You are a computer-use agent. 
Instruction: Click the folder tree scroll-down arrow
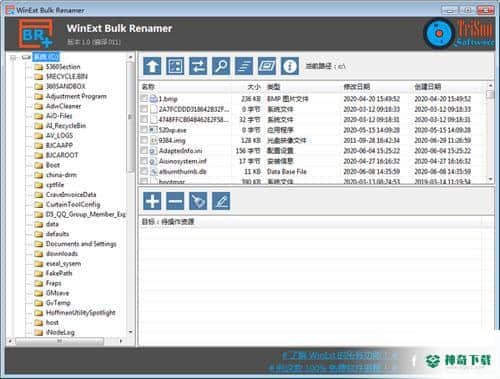pos(130,332)
